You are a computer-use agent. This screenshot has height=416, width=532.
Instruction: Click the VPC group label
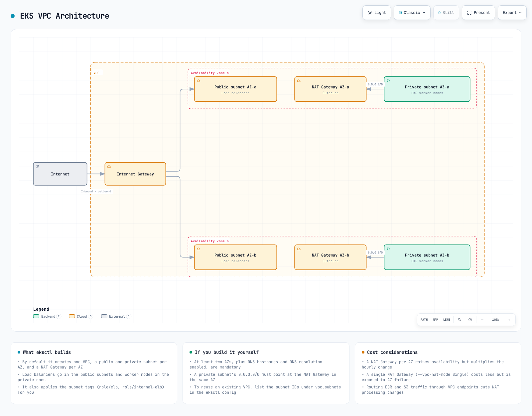pos(96,73)
